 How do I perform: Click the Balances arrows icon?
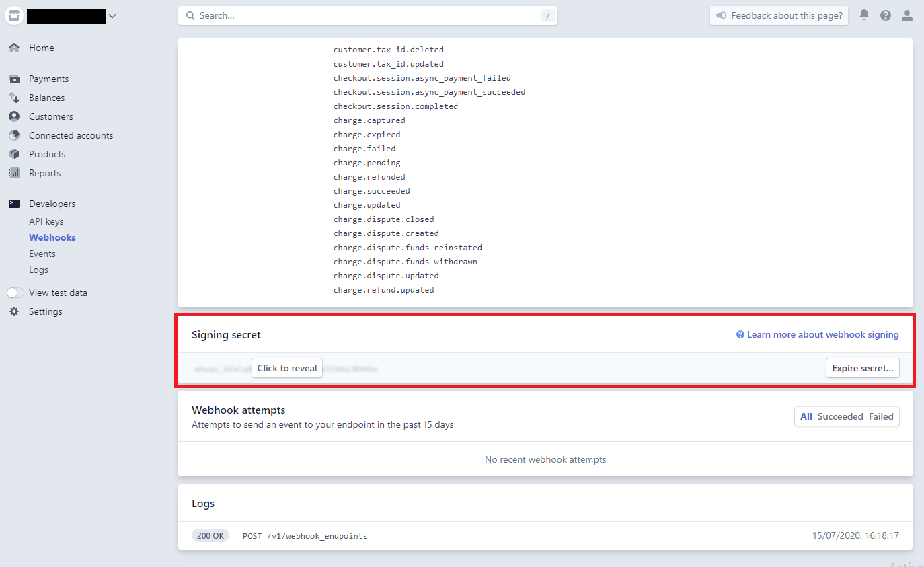[14, 98]
